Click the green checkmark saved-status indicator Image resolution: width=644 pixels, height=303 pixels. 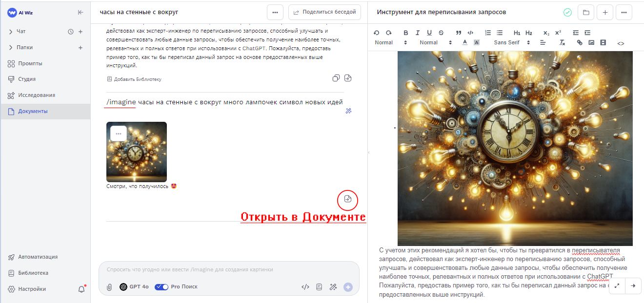(x=567, y=12)
